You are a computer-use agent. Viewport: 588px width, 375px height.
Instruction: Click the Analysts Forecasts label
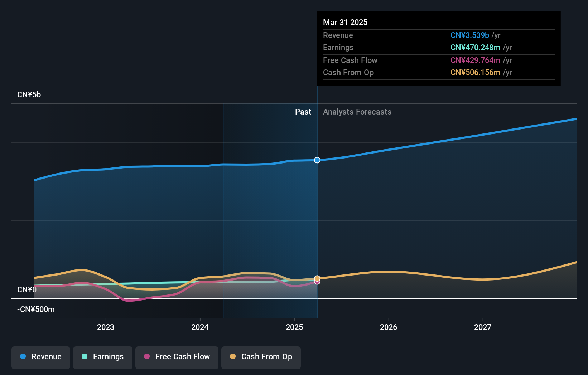point(357,112)
